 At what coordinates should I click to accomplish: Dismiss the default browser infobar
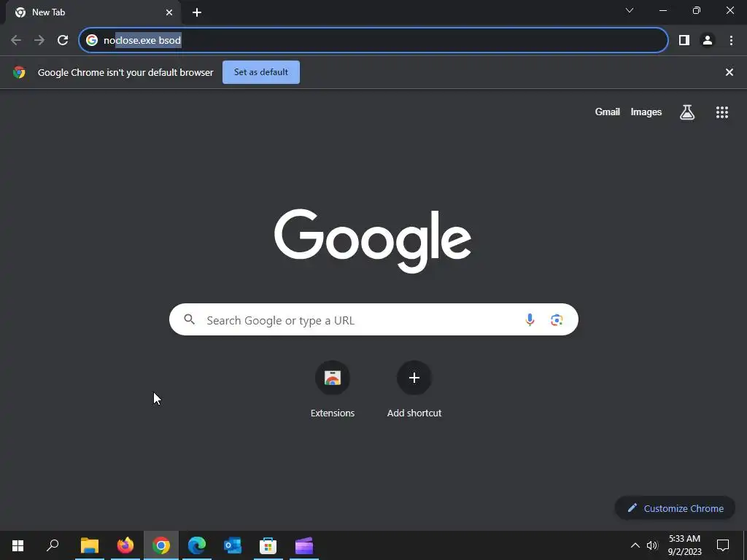(x=729, y=72)
